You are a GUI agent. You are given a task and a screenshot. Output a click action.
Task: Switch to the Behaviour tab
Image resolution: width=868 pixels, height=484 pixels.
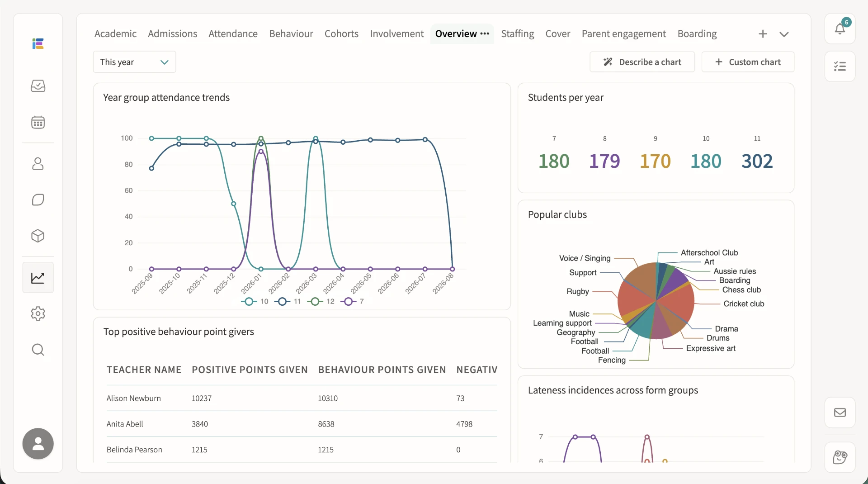tap(291, 33)
